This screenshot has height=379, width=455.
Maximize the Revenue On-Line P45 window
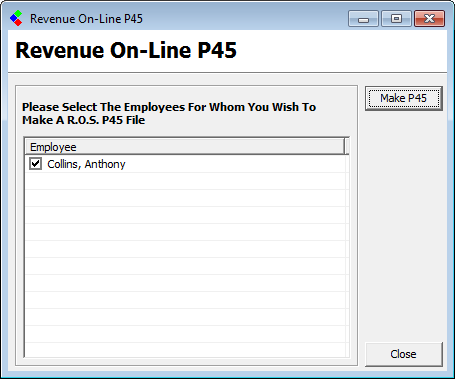click(x=396, y=18)
